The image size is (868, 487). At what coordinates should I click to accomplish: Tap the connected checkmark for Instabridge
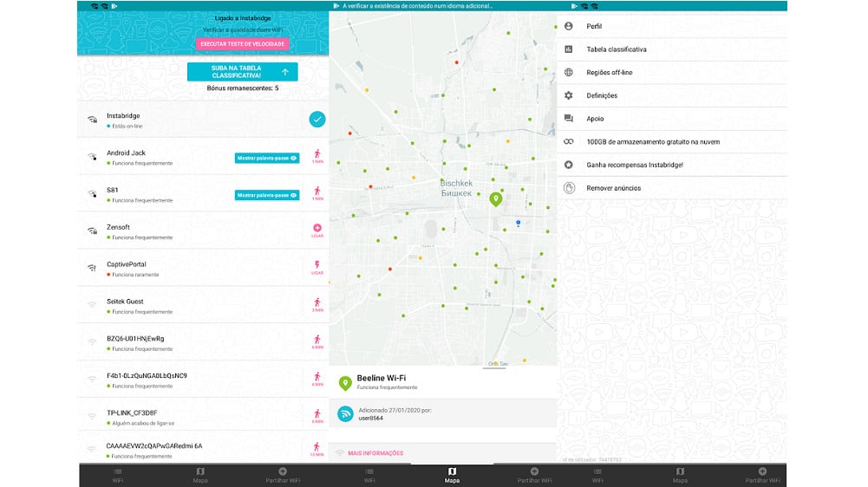click(317, 119)
